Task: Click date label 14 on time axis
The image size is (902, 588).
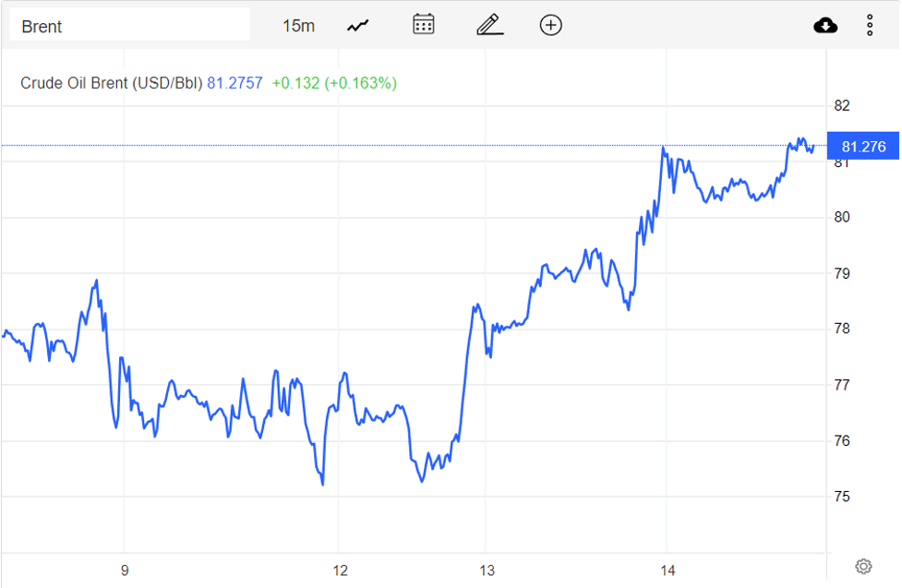Action: click(666, 570)
